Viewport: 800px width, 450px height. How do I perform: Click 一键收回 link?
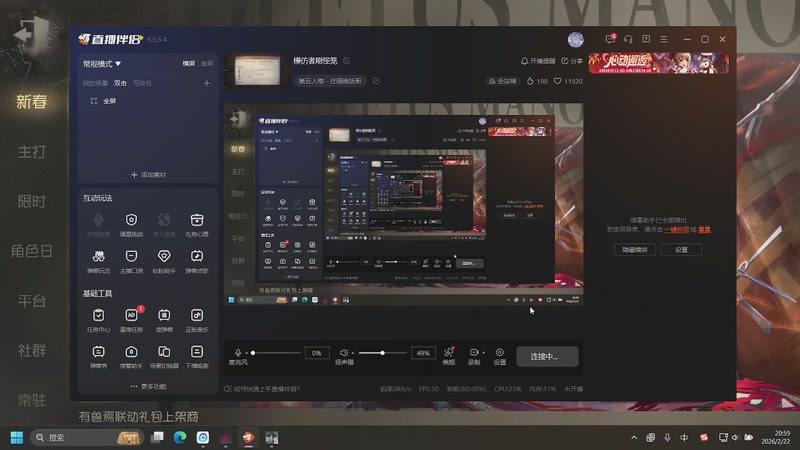677,230
